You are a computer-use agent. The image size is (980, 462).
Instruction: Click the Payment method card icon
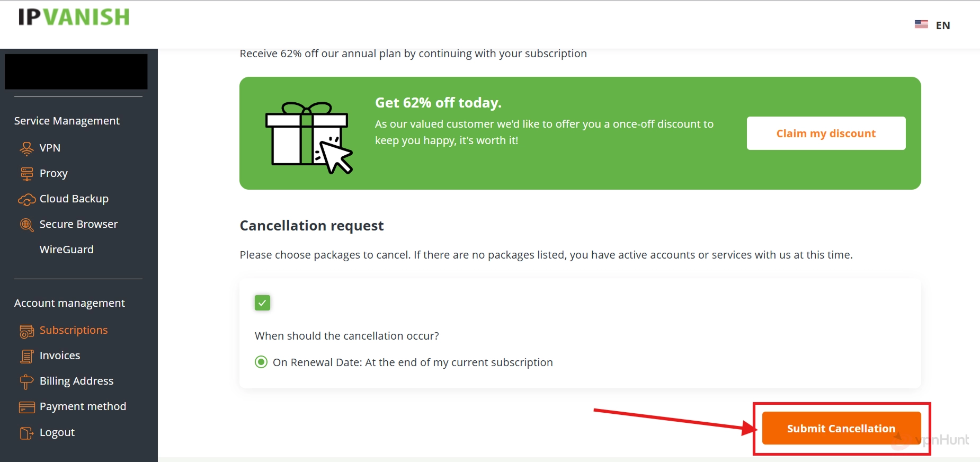[x=26, y=407]
